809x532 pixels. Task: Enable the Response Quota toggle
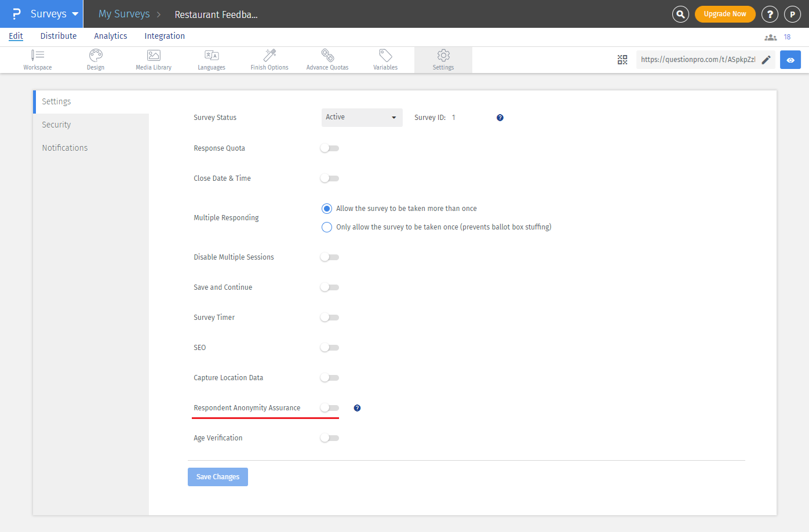coord(329,148)
